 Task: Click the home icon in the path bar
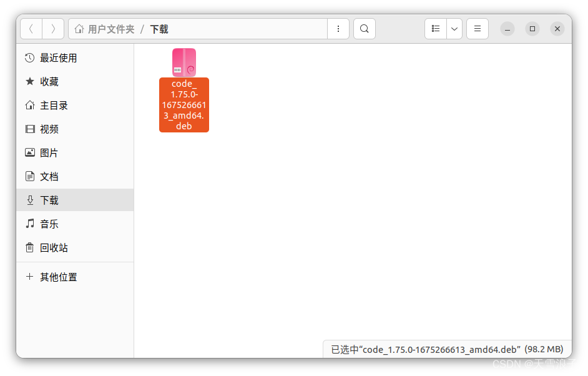[79, 29]
